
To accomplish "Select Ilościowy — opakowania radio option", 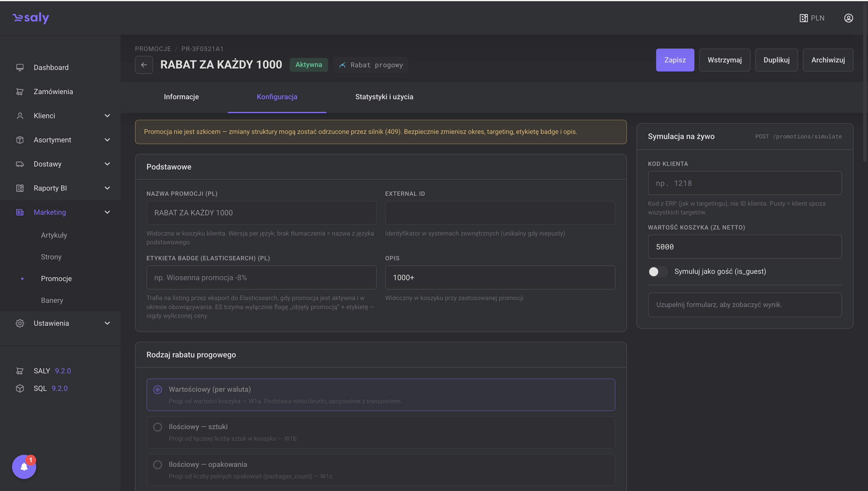I will pos(158,465).
